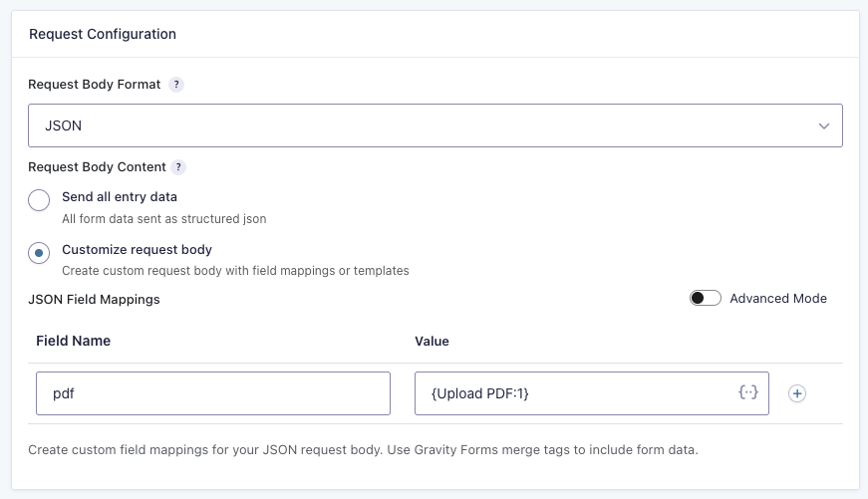Open the JSON body format dropdown
Viewport: 868px width, 499px height.
[x=434, y=126]
